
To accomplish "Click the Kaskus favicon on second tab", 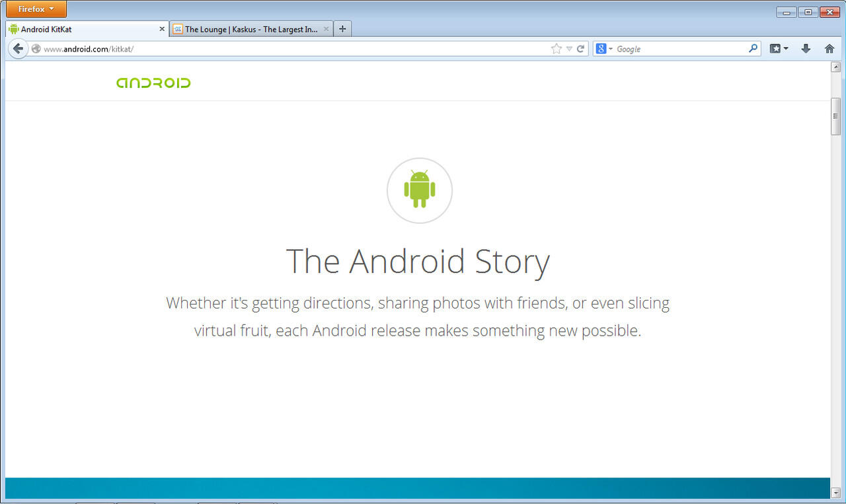I will point(178,29).
